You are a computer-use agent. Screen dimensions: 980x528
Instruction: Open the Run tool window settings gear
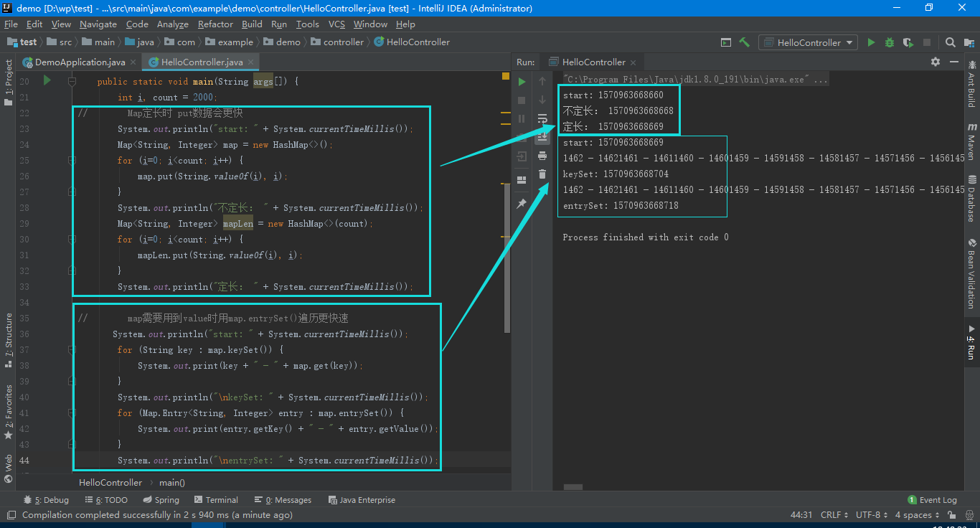[x=936, y=62]
